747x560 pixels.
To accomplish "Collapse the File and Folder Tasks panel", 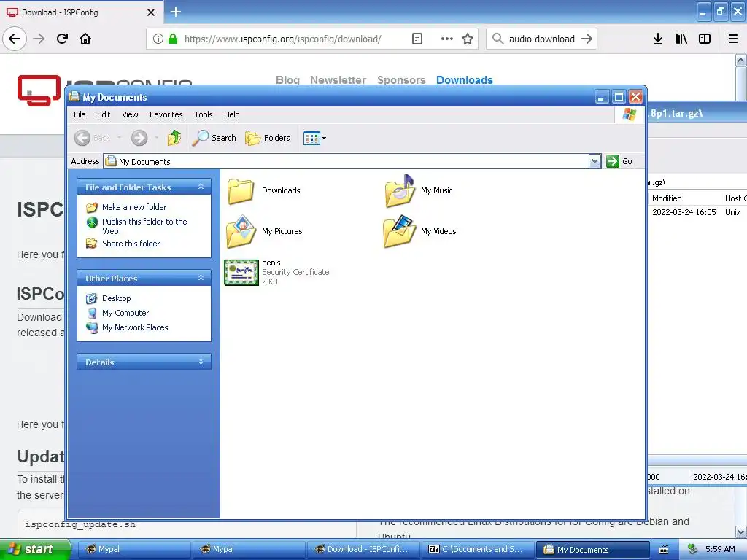I will (201, 187).
